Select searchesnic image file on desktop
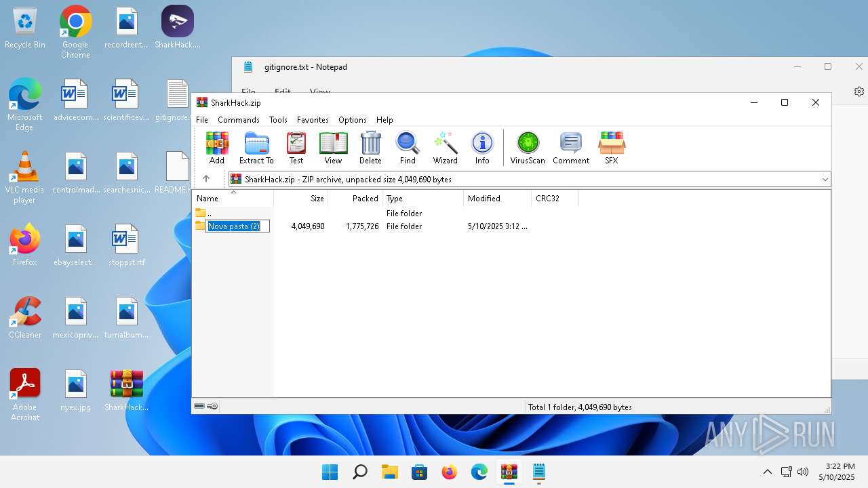Viewport: 868px width, 488px height. [x=127, y=173]
